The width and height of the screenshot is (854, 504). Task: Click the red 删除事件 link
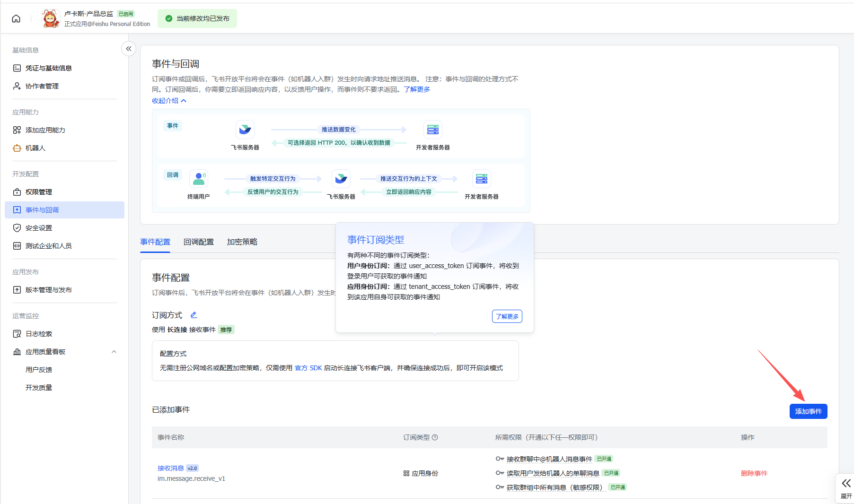click(x=754, y=473)
